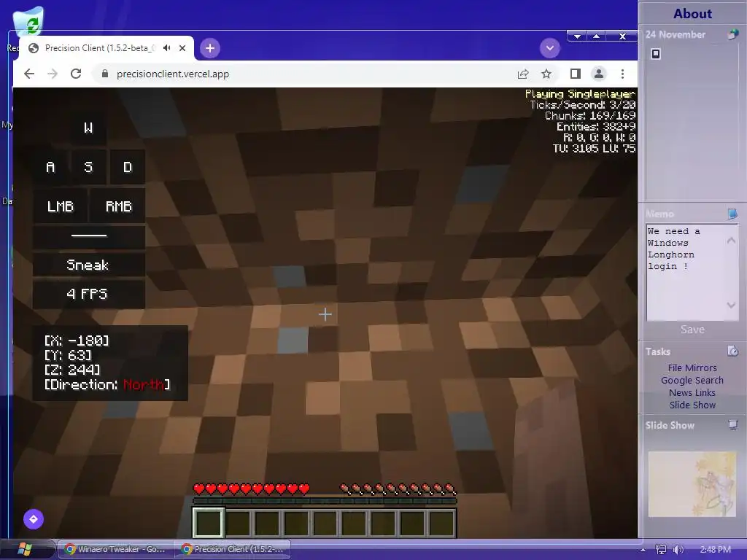Open the slide show thumbnail image
Image resolution: width=747 pixels, height=560 pixels.
point(692,484)
